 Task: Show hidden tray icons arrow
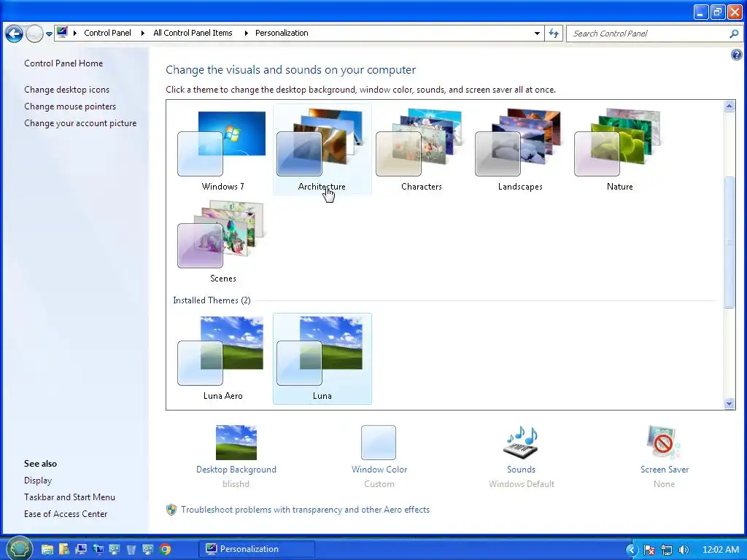coord(632,550)
